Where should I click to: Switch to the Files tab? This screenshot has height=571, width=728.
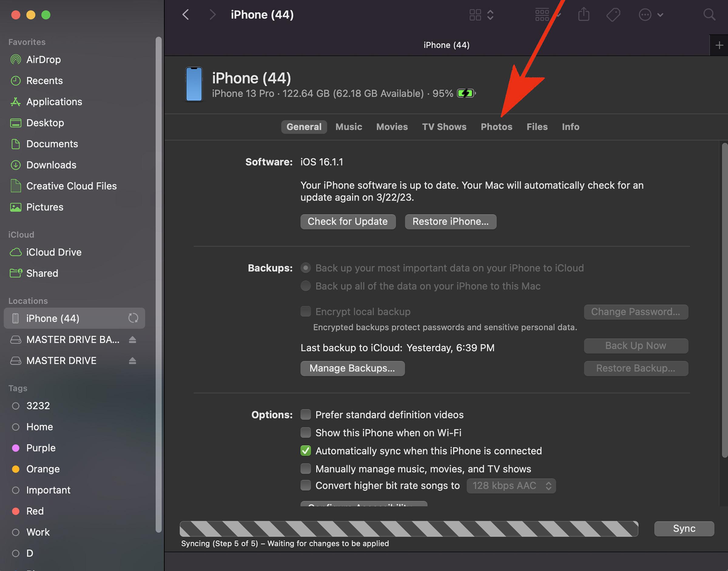tap(537, 127)
